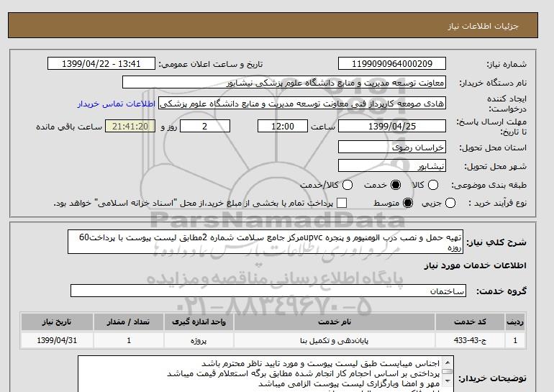Viewport: 554px width, 392px height.
Task: Choose متوسط purchase process type
Action: coord(408,203)
